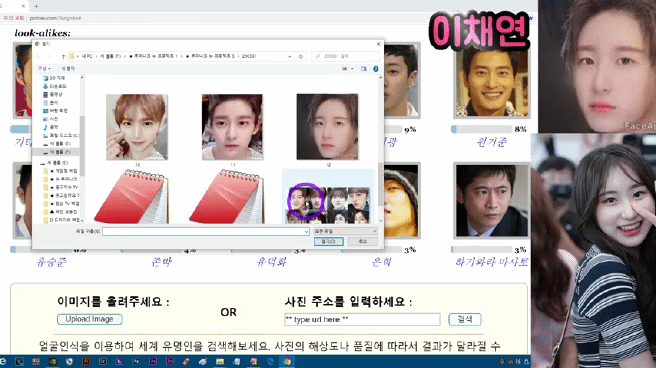This screenshot has width=656, height=368.
Task: Click the 'type url here' input field
Action: click(x=362, y=319)
